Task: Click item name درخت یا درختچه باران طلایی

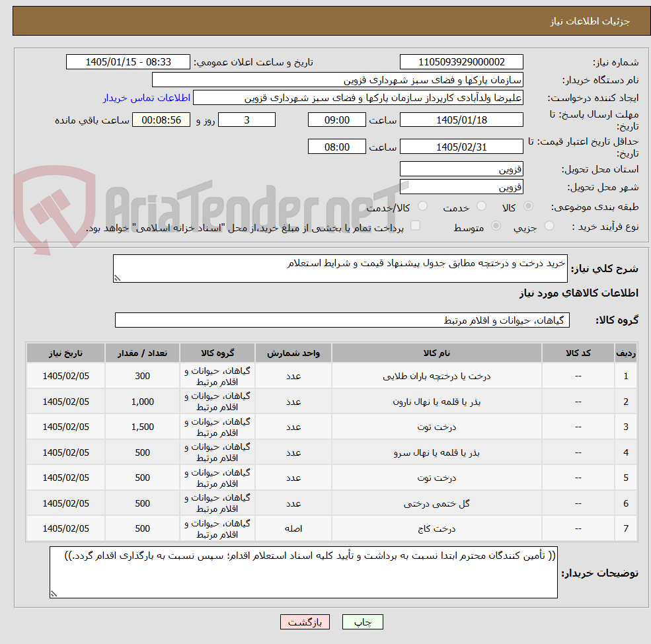Action: pyautogui.click(x=436, y=376)
